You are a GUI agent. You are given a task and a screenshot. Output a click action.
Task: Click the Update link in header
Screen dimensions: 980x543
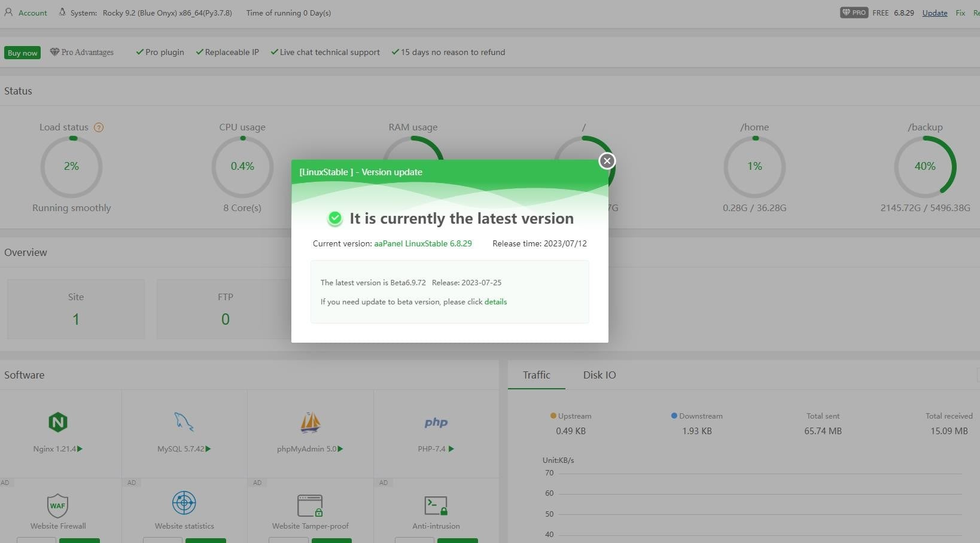935,13
